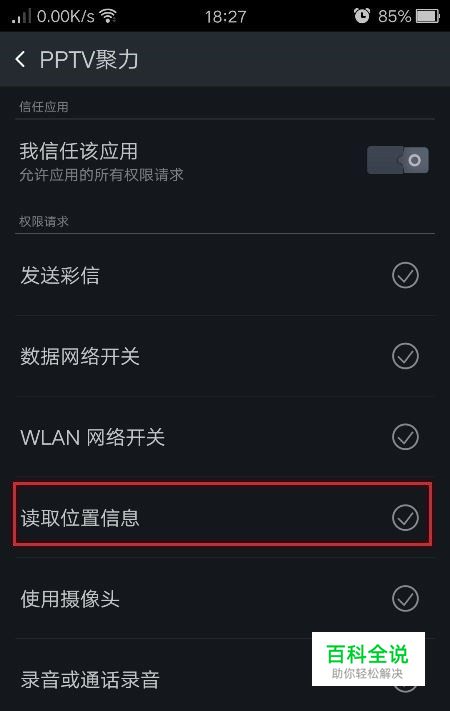Tap the battery icon in the status bar
Screen dimensions: 450x711
428,16
